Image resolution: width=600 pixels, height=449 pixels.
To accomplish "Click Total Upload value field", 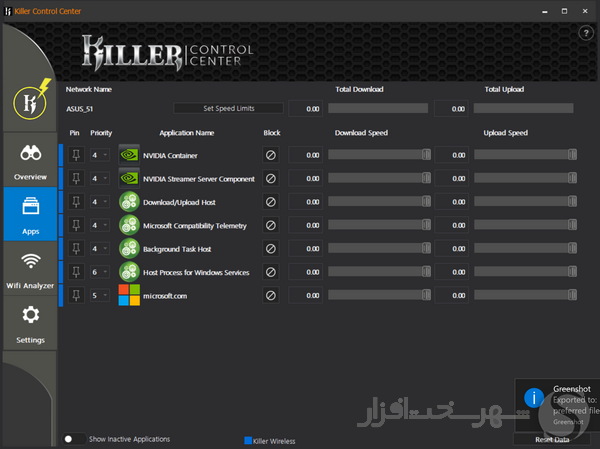I will click(x=451, y=109).
